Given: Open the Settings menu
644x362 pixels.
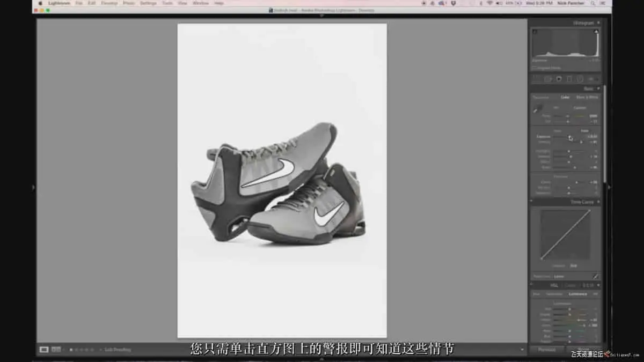Looking at the screenshot, I should point(148,3).
